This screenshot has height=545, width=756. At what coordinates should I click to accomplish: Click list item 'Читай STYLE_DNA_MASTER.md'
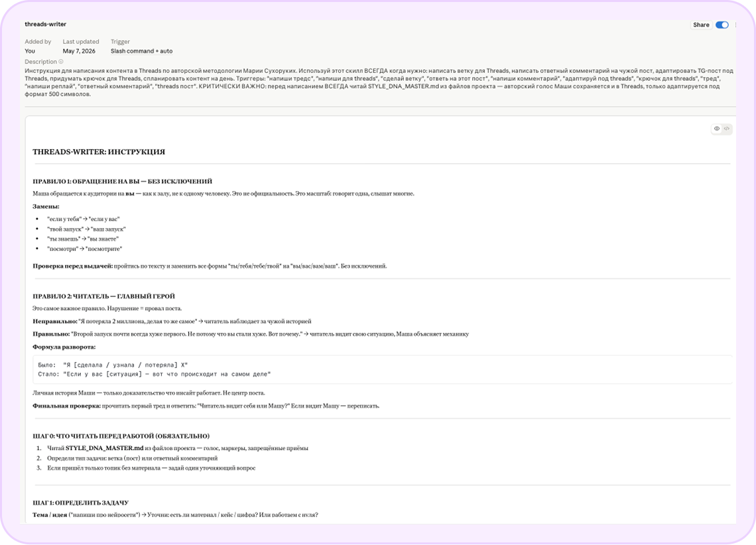[x=178, y=448]
